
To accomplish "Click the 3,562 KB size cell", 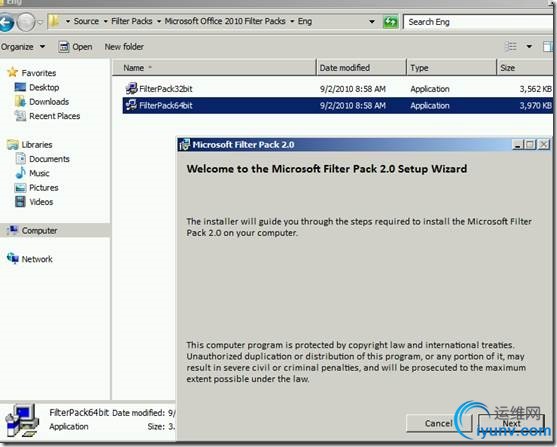I will click(x=535, y=89).
